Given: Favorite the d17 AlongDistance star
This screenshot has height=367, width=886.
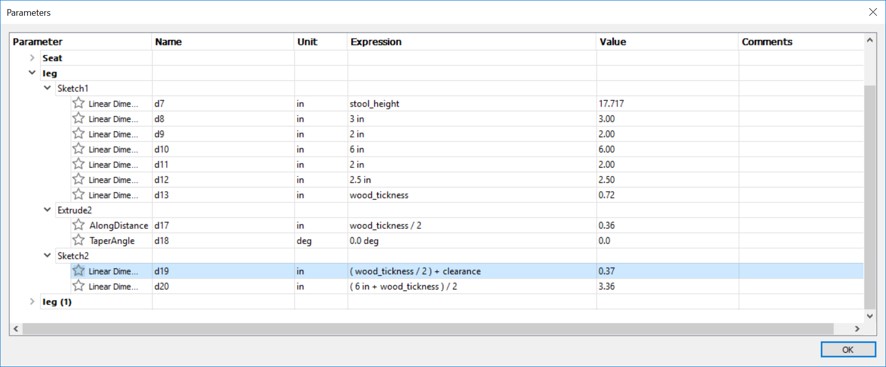Looking at the screenshot, I should (x=79, y=225).
